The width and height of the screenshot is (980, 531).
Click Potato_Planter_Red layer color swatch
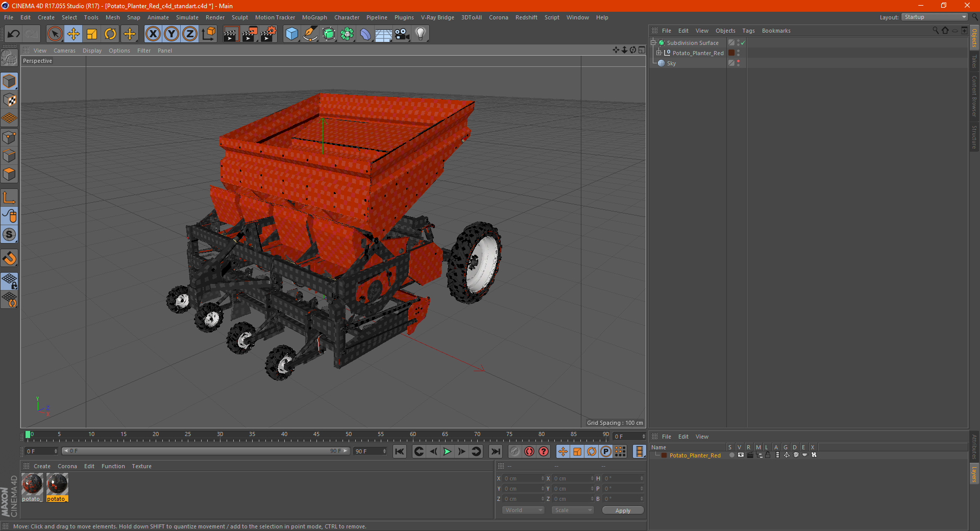(x=731, y=53)
